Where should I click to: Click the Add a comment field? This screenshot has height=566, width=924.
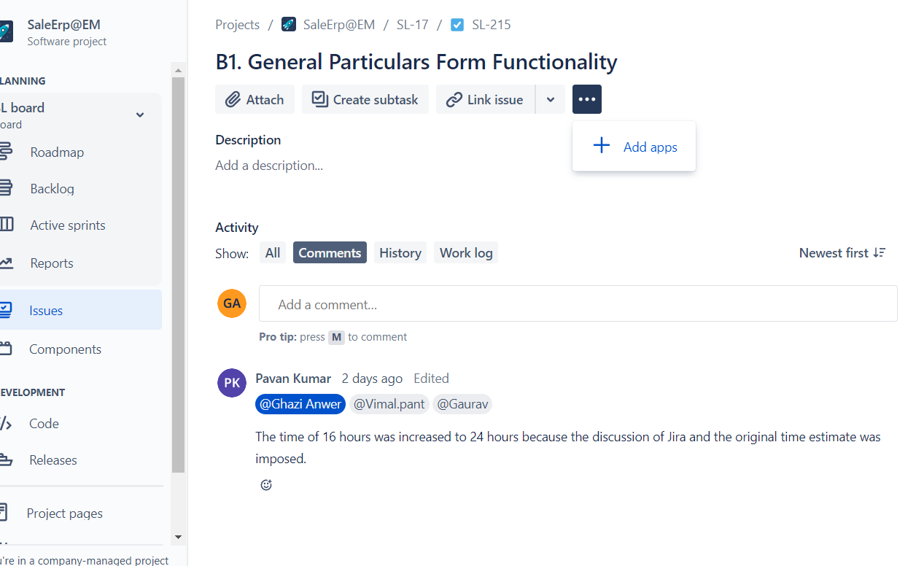578,303
